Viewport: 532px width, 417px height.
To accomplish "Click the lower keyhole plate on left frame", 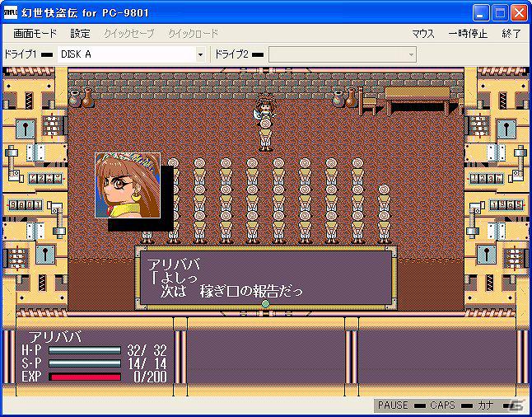I will coord(45,255).
